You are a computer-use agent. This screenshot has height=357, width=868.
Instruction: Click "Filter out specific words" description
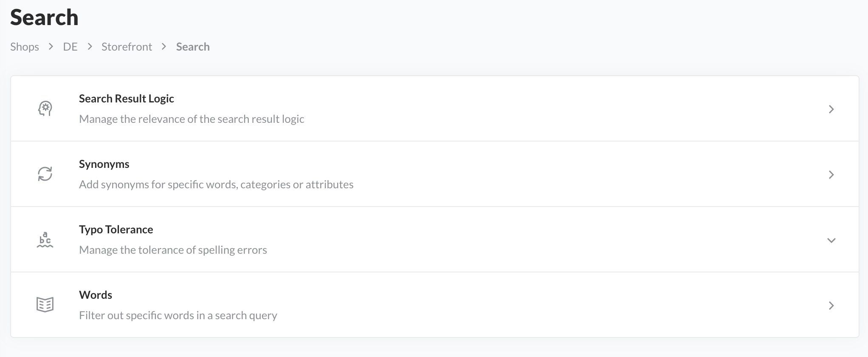tap(178, 315)
